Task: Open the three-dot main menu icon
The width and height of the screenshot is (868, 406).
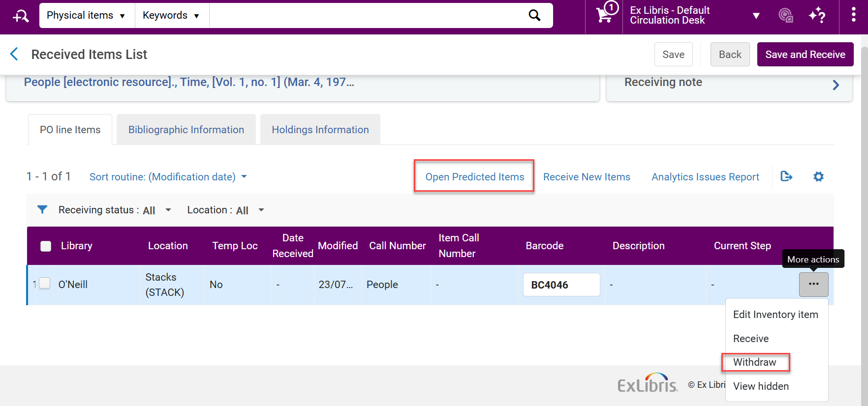Action: pos(853,15)
